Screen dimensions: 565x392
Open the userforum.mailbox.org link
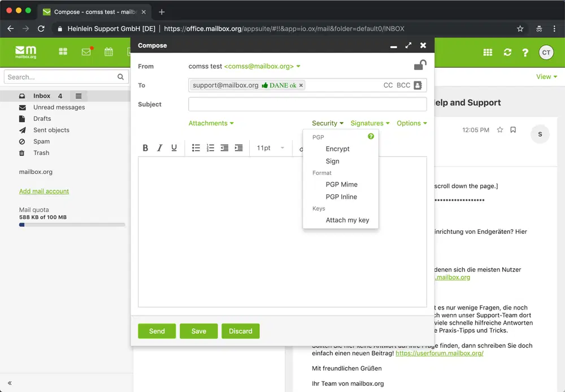[439, 353]
